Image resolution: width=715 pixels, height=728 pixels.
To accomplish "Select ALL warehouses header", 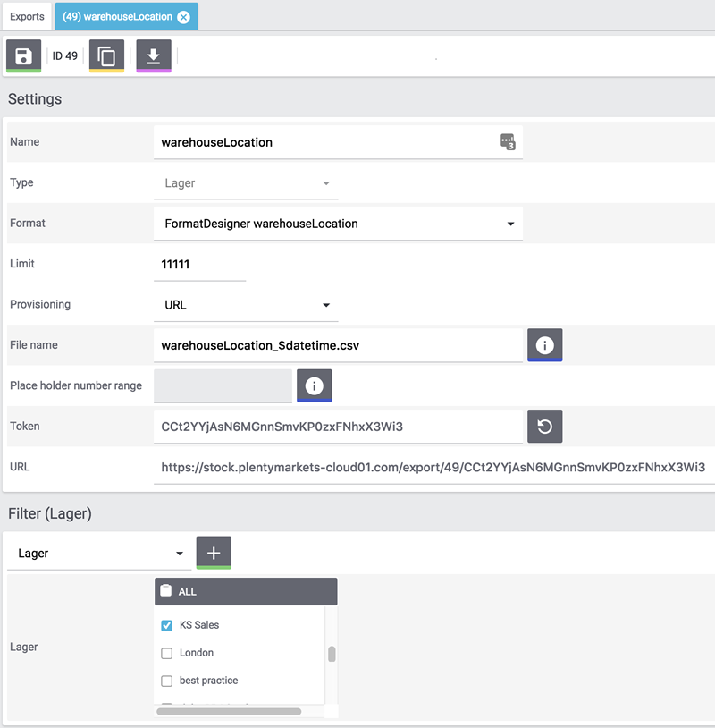I will click(x=246, y=591).
